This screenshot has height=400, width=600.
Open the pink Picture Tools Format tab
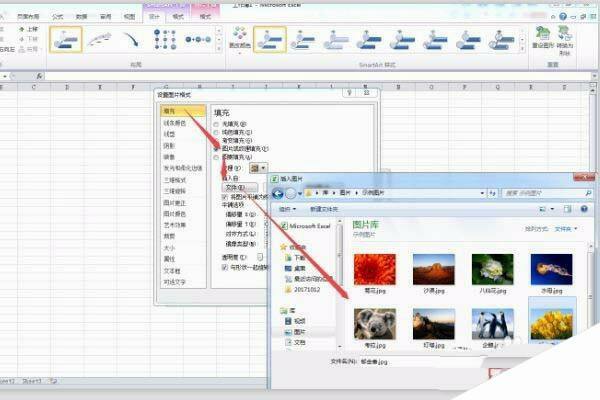click(205, 16)
